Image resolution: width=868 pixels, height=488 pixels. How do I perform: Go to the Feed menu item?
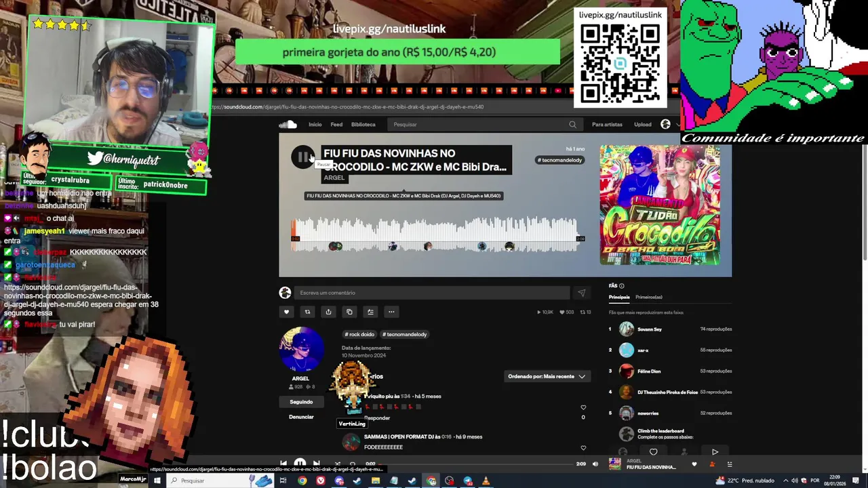(x=336, y=125)
